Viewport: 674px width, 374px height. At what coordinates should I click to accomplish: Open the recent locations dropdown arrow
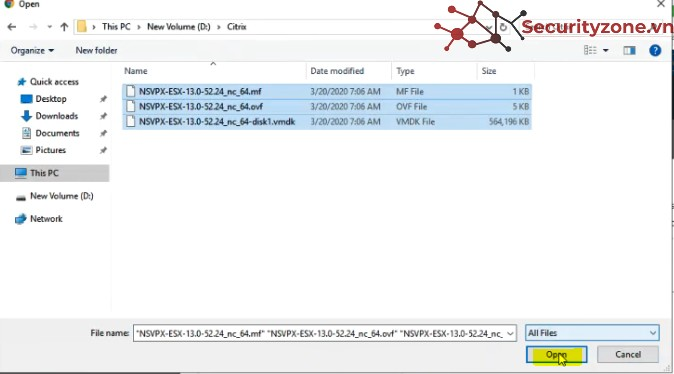(49, 27)
